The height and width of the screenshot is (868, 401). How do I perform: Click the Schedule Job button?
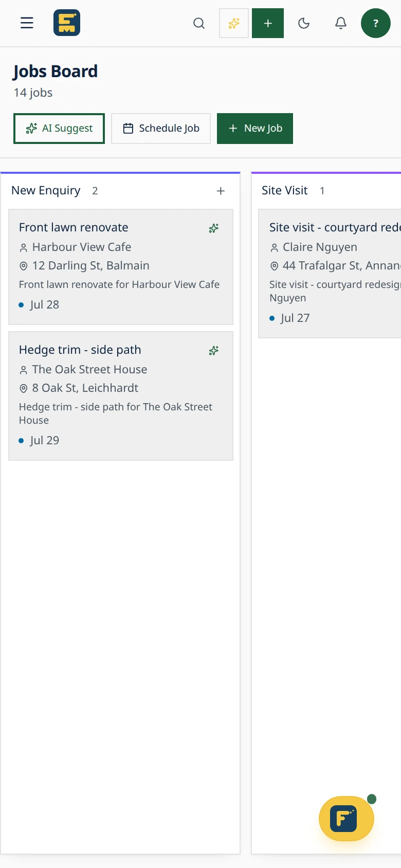161,129
